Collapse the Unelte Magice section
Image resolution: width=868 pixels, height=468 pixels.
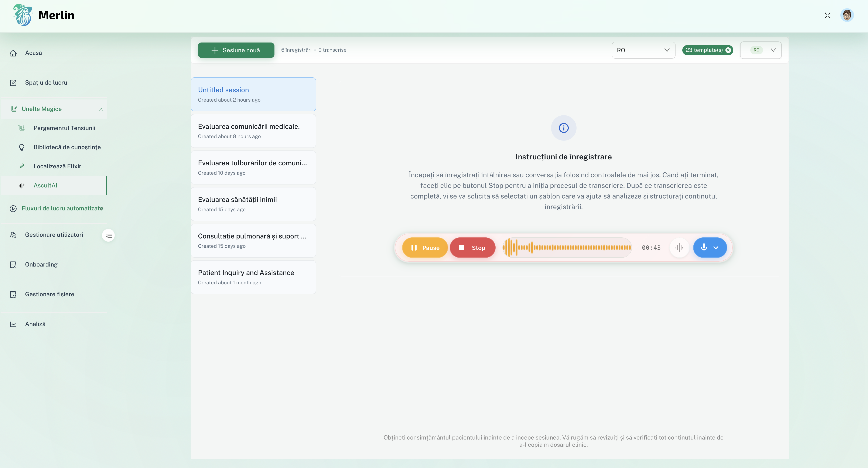coord(101,109)
